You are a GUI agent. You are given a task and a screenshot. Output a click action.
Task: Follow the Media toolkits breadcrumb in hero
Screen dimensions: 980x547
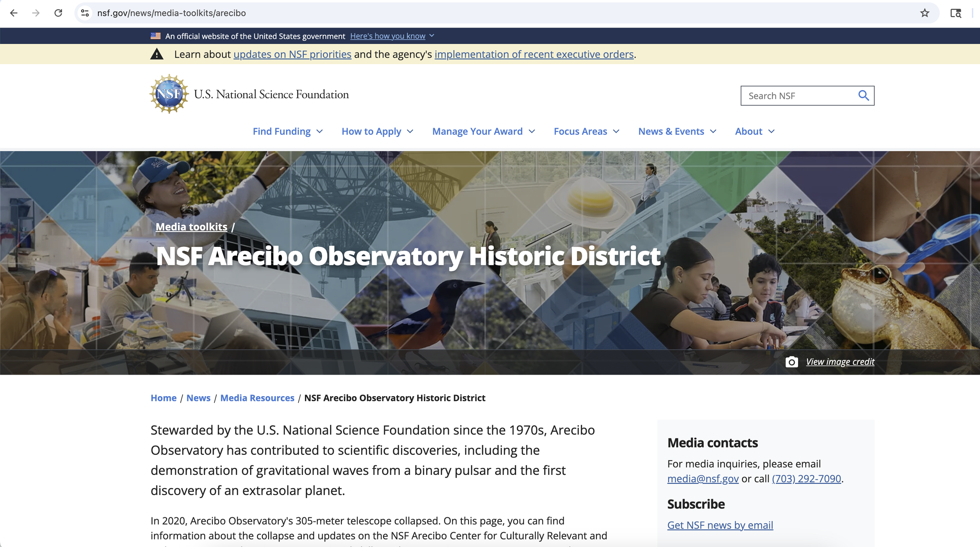coord(191,226)
